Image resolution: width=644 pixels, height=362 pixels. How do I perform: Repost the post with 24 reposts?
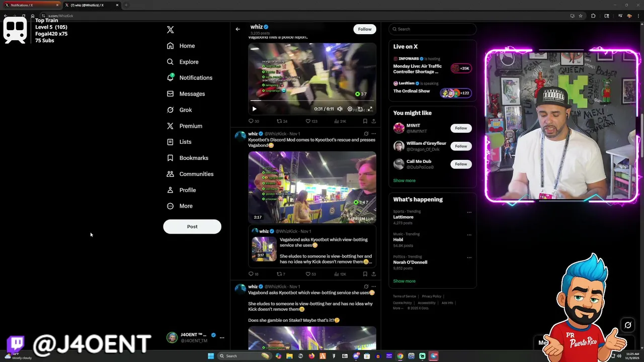[x=282, y=121]
